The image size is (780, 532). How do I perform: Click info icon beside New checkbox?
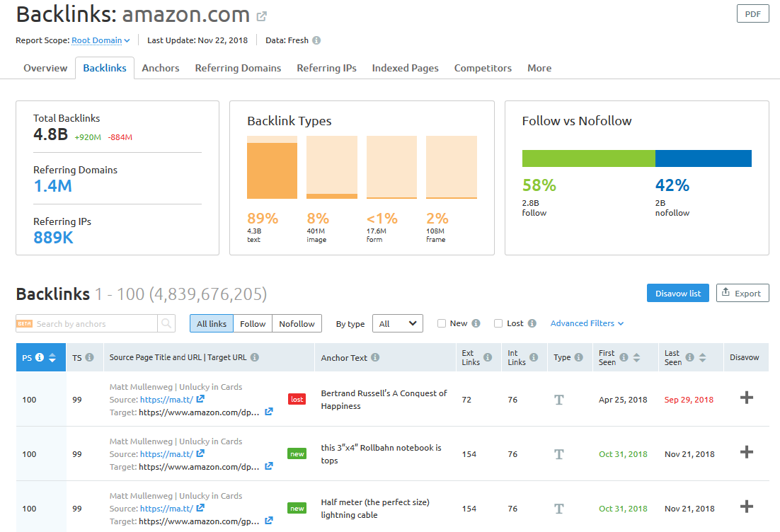click(476, 323)
